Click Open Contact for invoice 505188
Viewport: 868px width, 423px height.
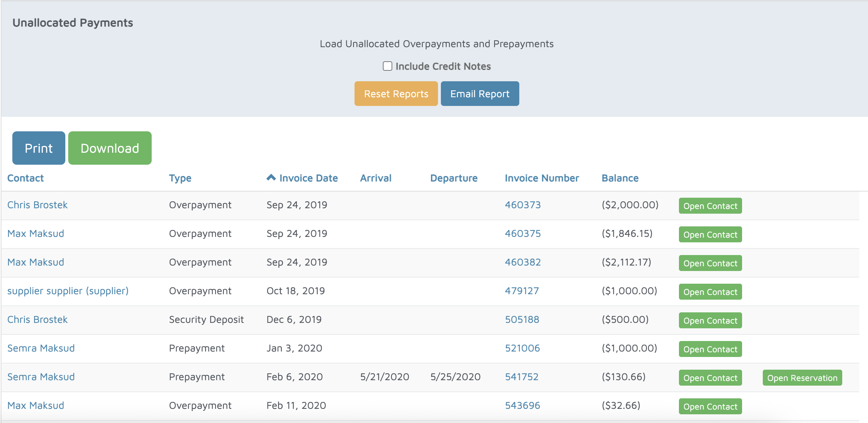710,320
